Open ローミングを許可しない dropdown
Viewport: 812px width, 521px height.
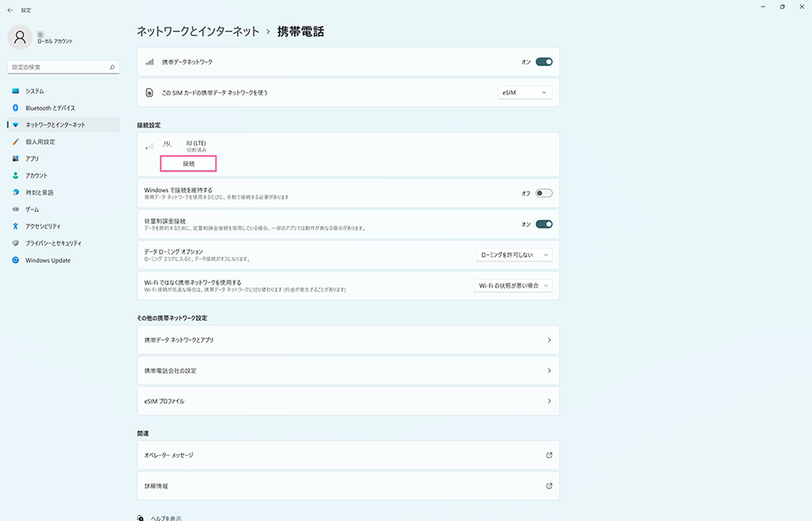pyautogui.click(x=513, y=255)
